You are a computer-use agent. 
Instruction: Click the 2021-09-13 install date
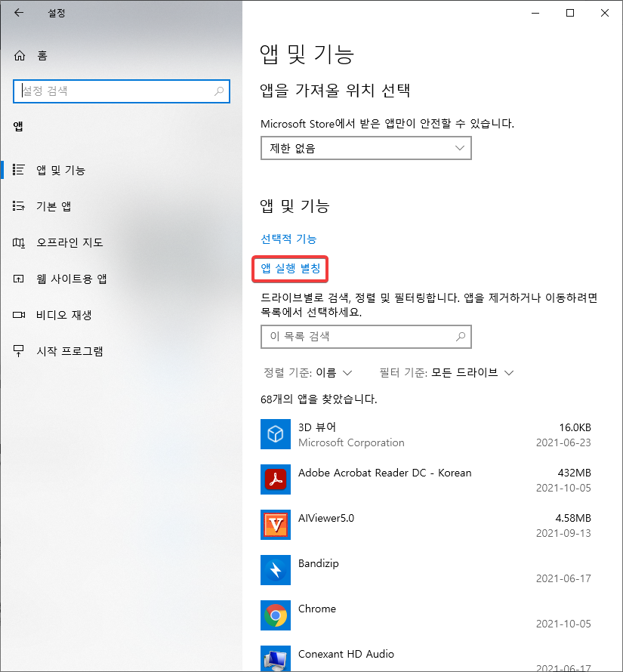click(x=563, y=533)
